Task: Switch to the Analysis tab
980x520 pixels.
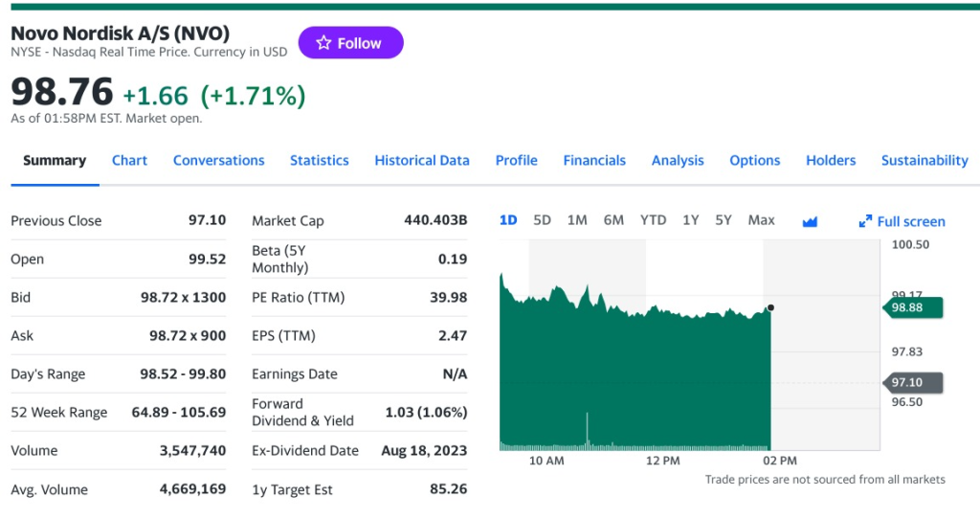Action: tap(678, 160)
